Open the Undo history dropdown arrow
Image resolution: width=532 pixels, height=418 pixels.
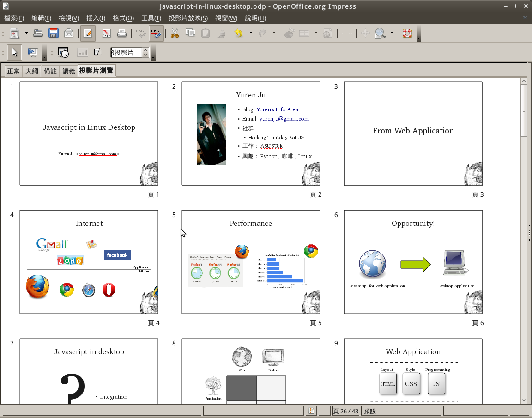tap(251, 33)
